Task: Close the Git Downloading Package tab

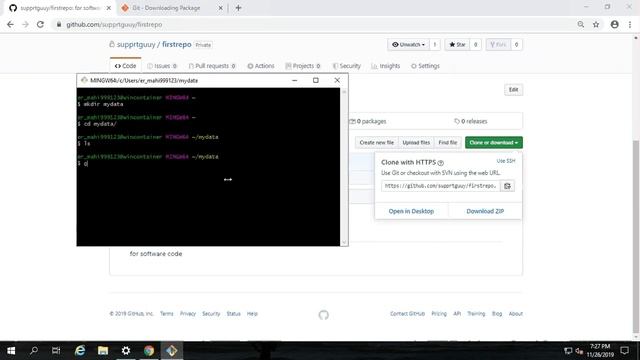Action: (220, 8)
